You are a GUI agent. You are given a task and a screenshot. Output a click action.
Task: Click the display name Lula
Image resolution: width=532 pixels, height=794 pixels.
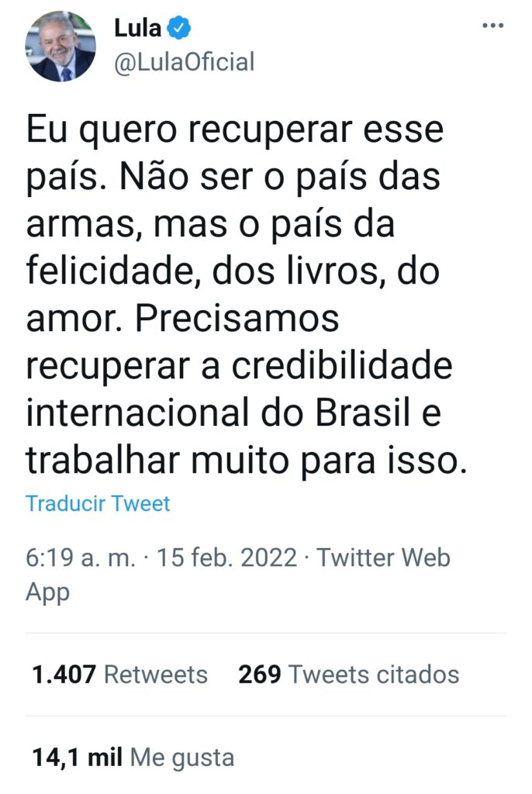(137, 27)
